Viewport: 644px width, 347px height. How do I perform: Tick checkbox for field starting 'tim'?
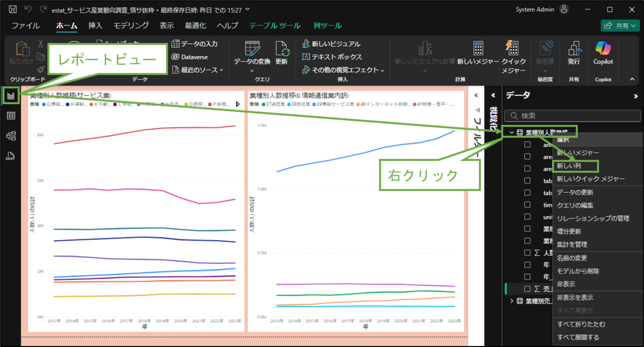tap(528, 204)
